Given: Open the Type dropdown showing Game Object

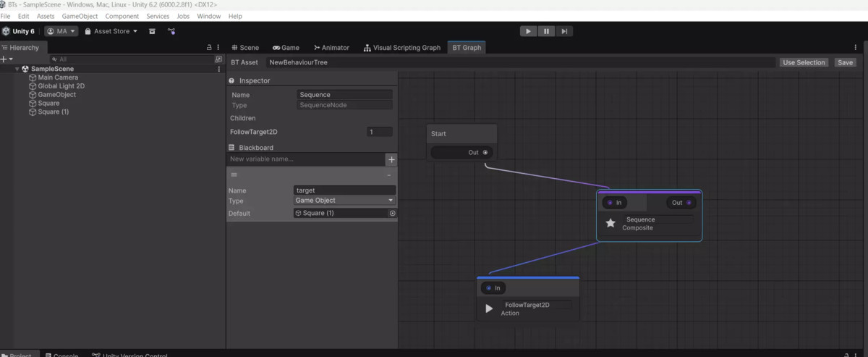Looking at the screenshot, I should [x=344, y=201].
